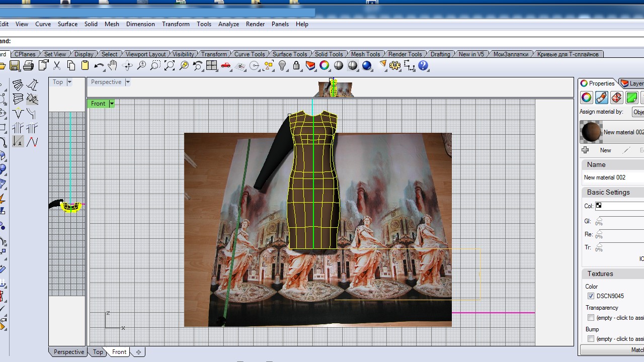Open the Front viewport dropdown arrow
The height and width of the screenshot is (362, 644).
tap(112, 104)
